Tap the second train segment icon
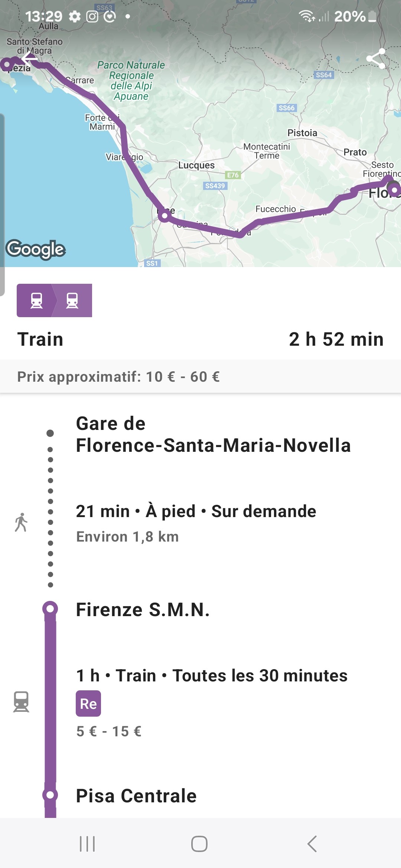 coord(72,300)
